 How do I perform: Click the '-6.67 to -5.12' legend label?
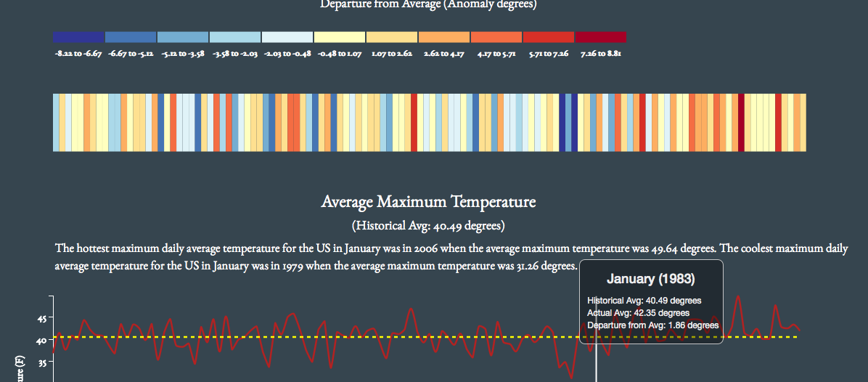(x=131, y=54)
